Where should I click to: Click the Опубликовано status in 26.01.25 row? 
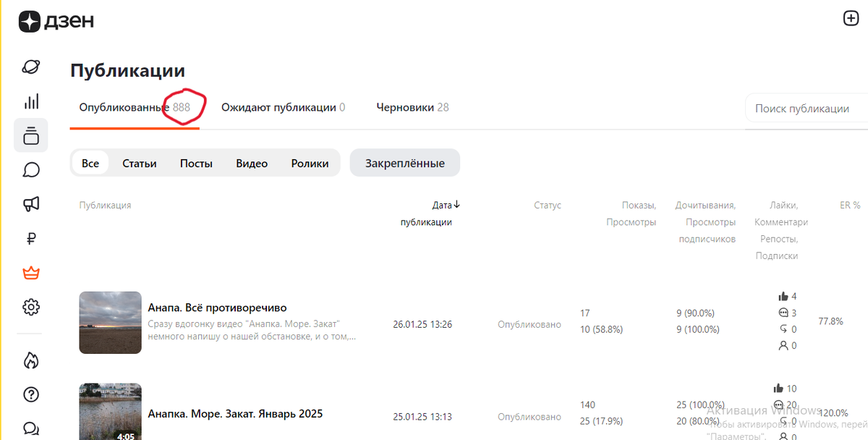point(529,324)
